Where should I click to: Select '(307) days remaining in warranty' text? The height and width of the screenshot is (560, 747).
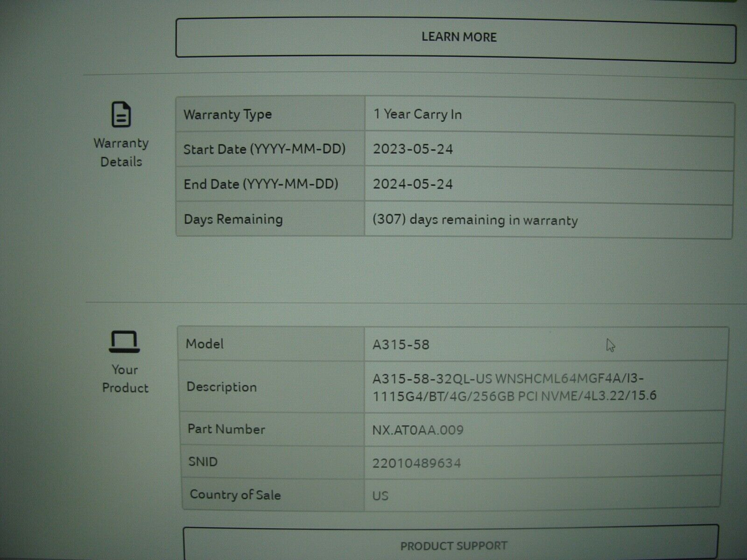(475, 220)
